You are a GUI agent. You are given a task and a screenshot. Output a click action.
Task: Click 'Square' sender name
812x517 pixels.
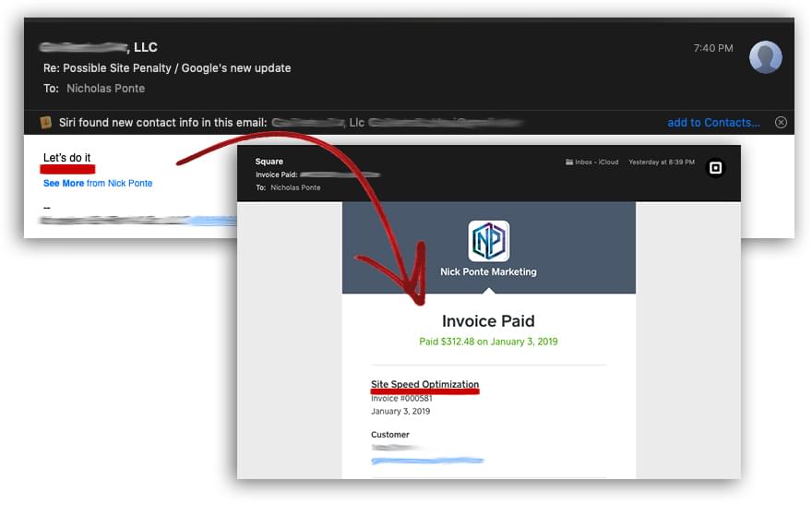click(x=269, y=162)
